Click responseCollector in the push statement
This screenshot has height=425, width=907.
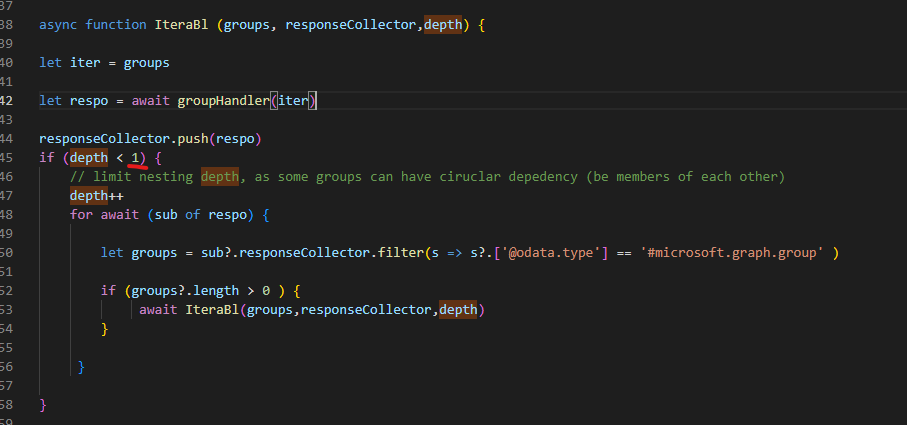(104, 139)
